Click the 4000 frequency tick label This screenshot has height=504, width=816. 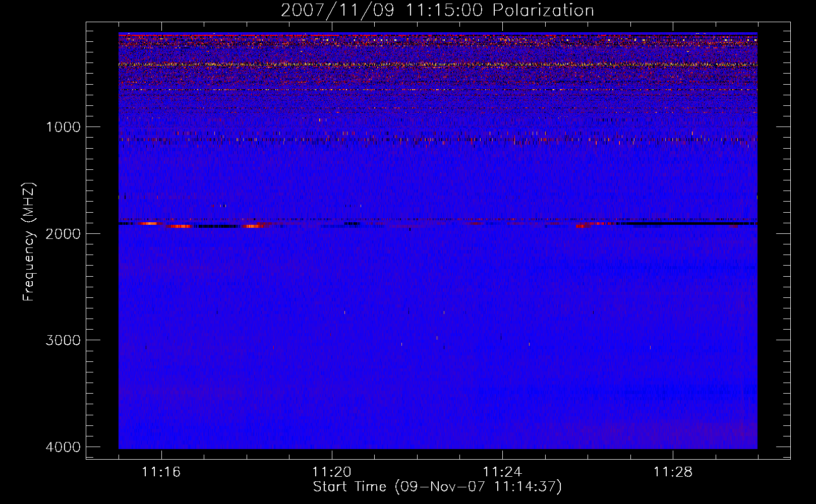point(63,447)
